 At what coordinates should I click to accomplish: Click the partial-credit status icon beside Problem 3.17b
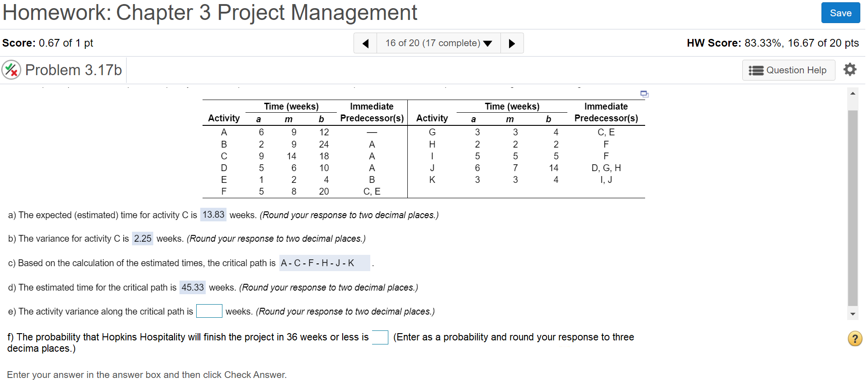(x=11, y=70)
